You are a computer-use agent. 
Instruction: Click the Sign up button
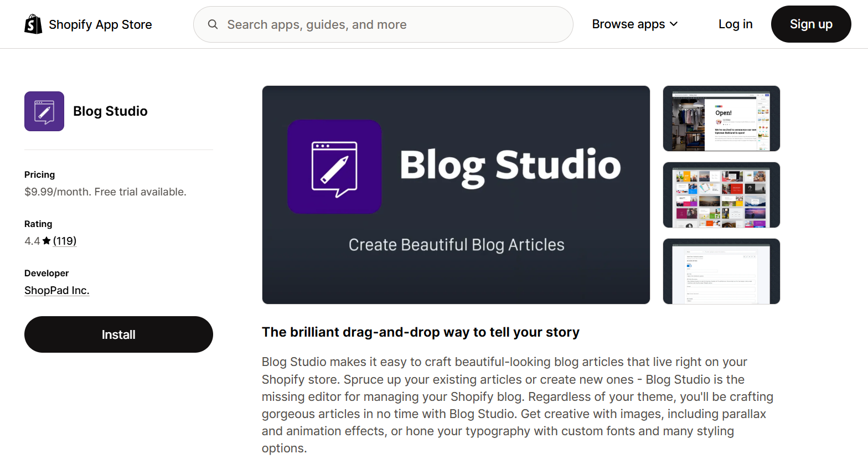(811, 24)
